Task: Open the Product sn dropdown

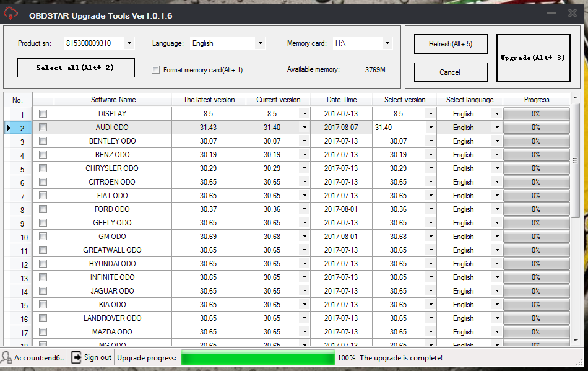Action: (x=129, y=43)
